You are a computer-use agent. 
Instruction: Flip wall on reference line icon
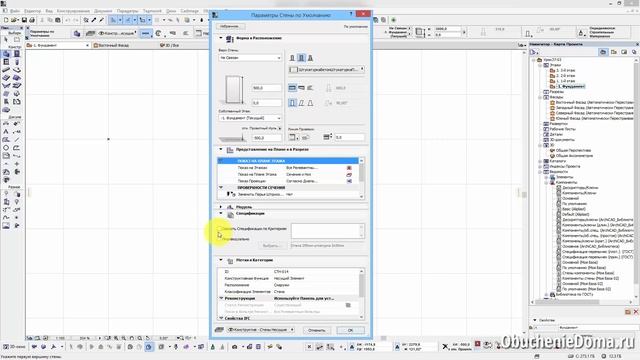(305, 138)
